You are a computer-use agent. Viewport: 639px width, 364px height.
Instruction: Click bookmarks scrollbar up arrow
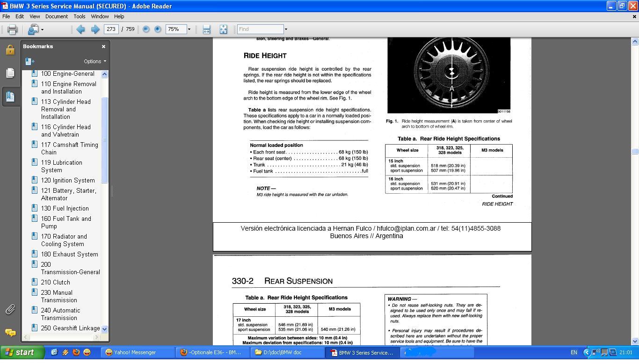click(x=104, y=74)
